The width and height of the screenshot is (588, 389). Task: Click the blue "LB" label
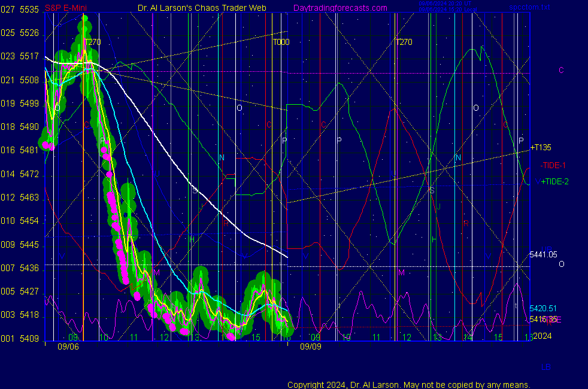click(x=546, y=367)
